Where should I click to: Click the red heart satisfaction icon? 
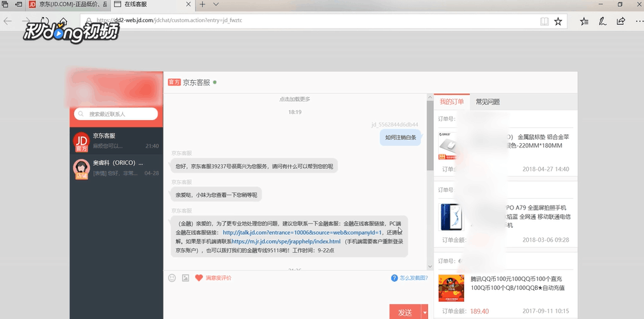(x=199, y=278)
